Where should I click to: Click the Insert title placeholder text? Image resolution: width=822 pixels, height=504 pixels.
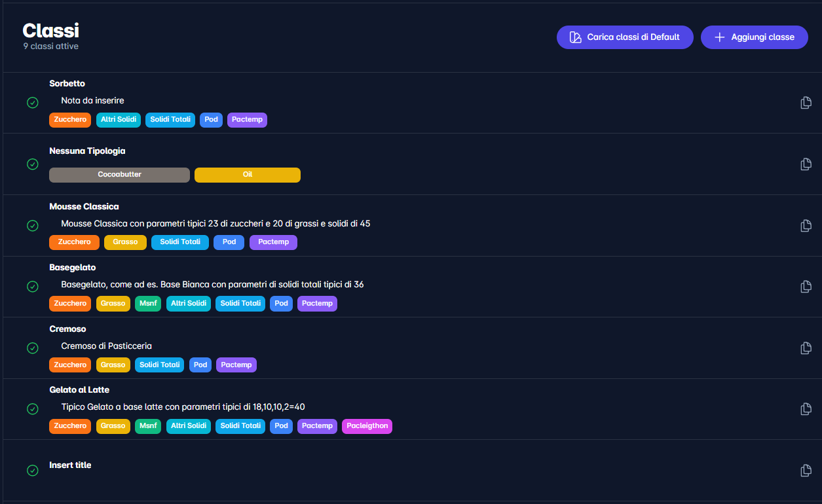(70, 465)
